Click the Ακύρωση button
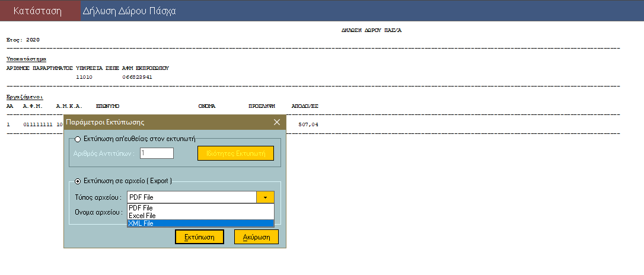This screenshot has width=644, height=275. pyautogui.click(x=256, y=237)
